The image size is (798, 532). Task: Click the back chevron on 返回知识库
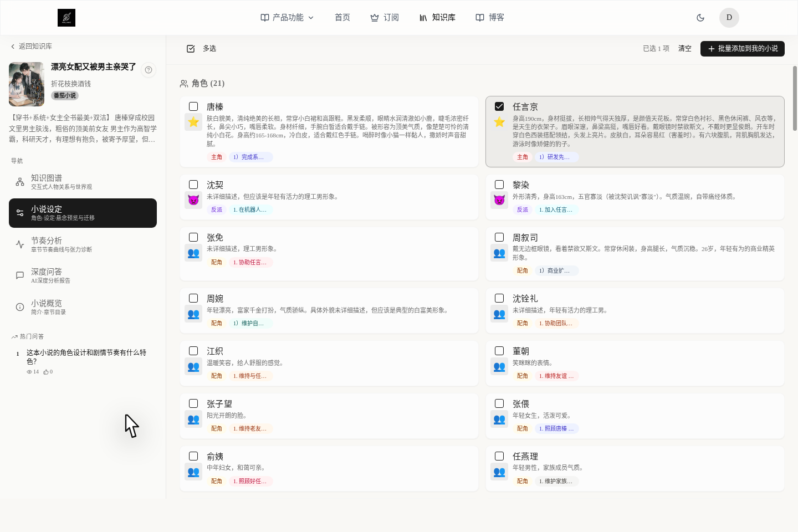[12, 47]
